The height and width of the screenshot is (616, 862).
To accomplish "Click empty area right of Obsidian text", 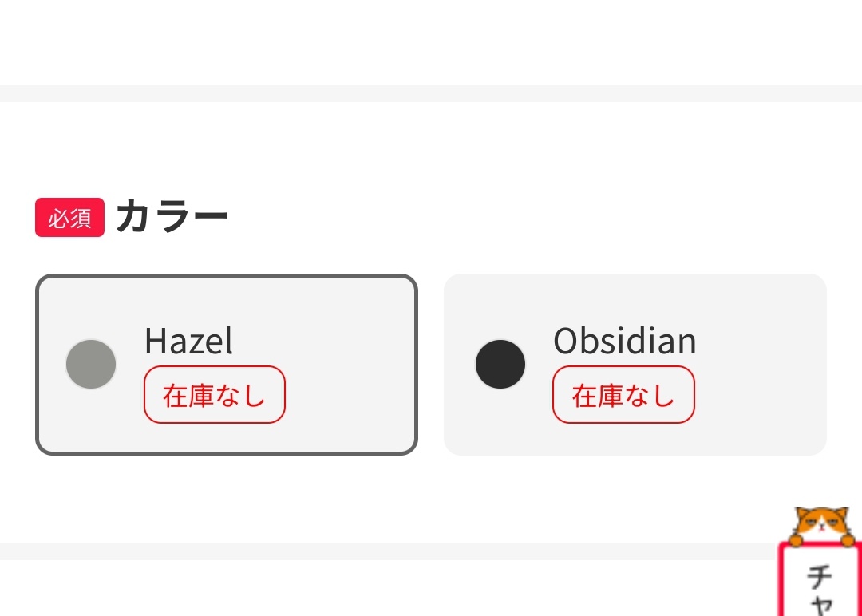I will coord(758,343).
